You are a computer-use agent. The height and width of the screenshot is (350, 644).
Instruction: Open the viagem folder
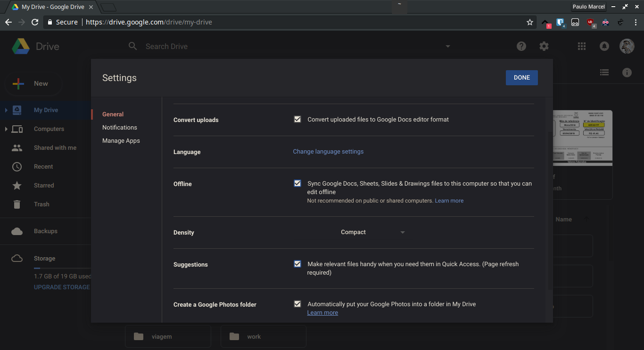[x=168, y=336]
